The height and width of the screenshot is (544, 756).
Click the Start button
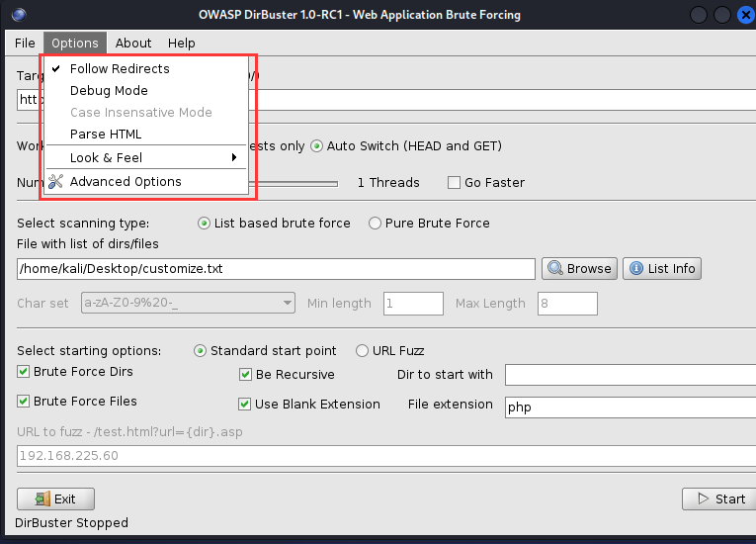720,499
